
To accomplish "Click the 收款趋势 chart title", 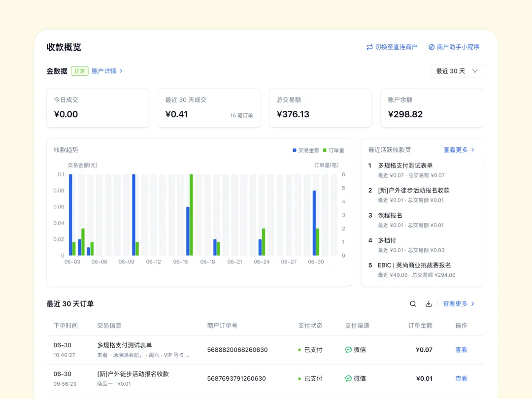I will 66,150.
